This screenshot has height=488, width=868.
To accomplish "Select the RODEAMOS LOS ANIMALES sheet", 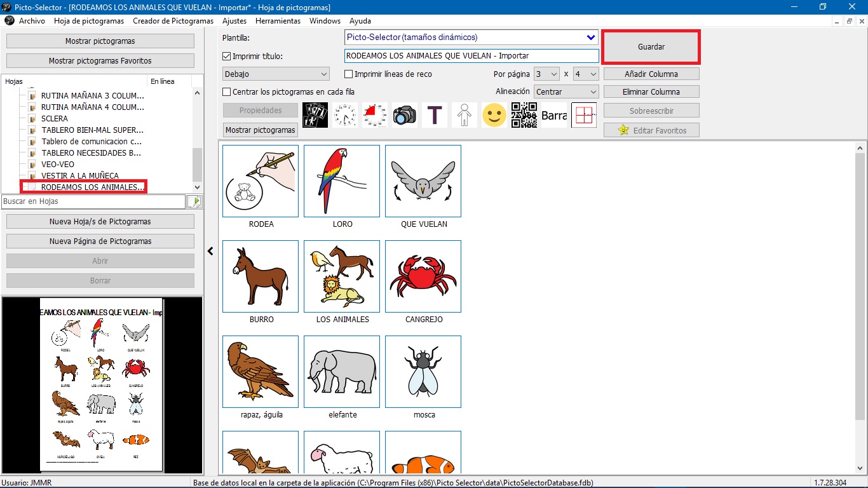I will point(83,186).
